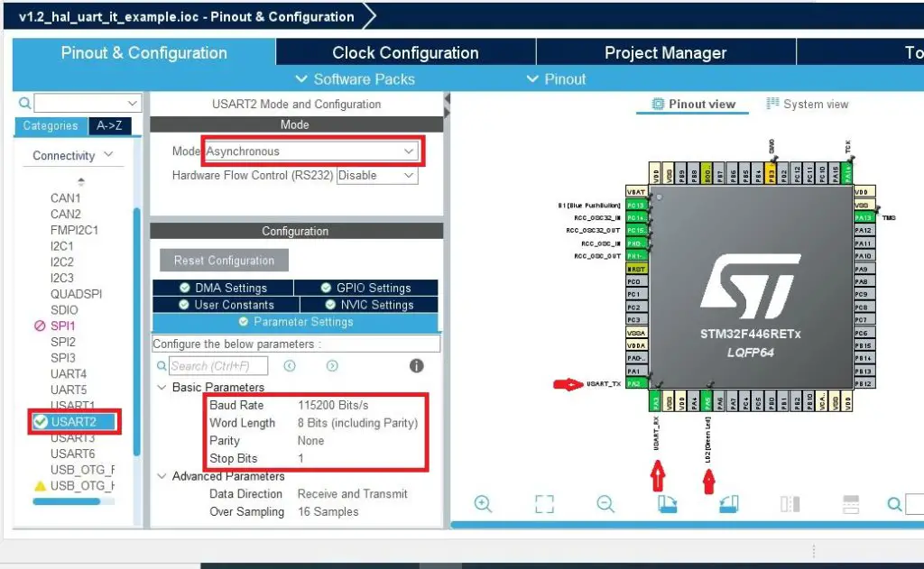Click the parameter search magnifier icon
Image resolution: width=924 pixels, height=569 pixels.
pyautogui.click(x=161, y=366)
